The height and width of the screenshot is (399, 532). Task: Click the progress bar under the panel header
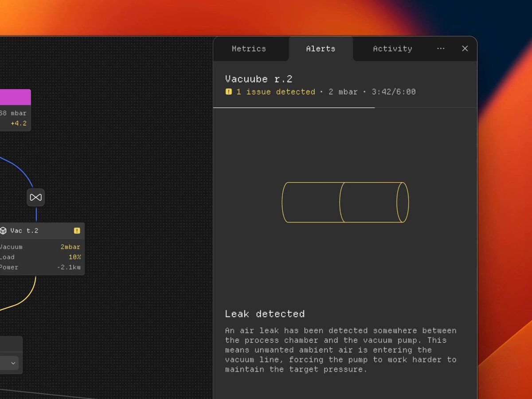[293, 108]
